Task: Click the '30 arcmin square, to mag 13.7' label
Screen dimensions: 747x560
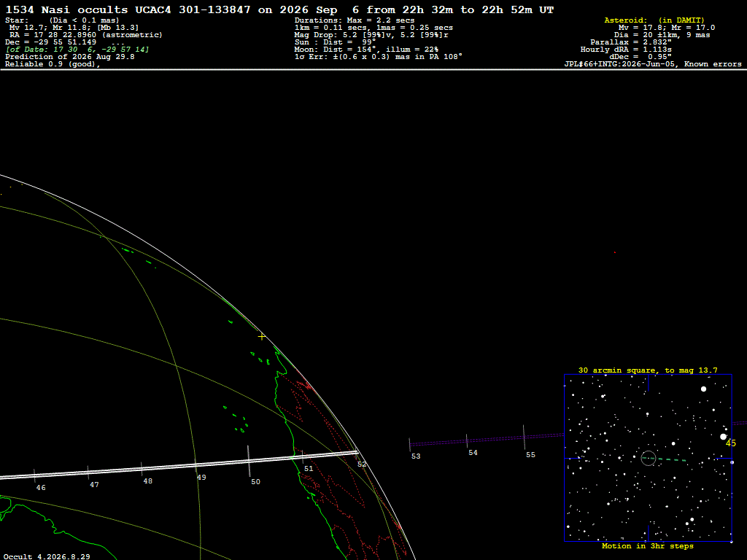Action: point(648,370)
